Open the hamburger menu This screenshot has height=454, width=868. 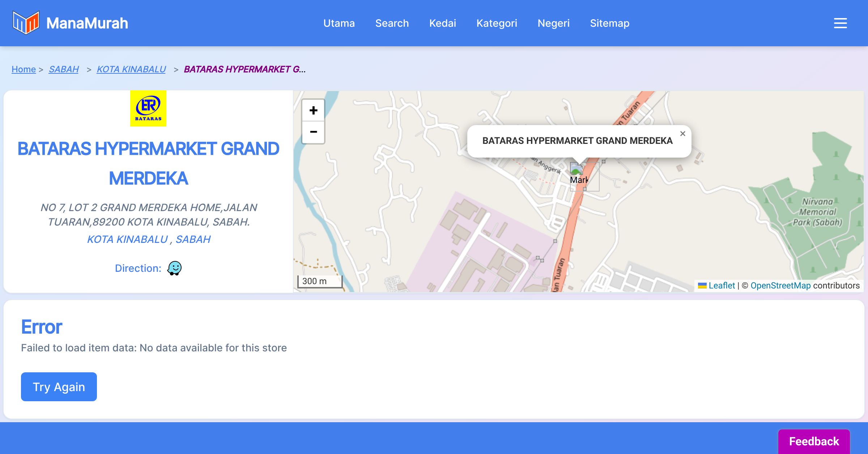point(840,23)
